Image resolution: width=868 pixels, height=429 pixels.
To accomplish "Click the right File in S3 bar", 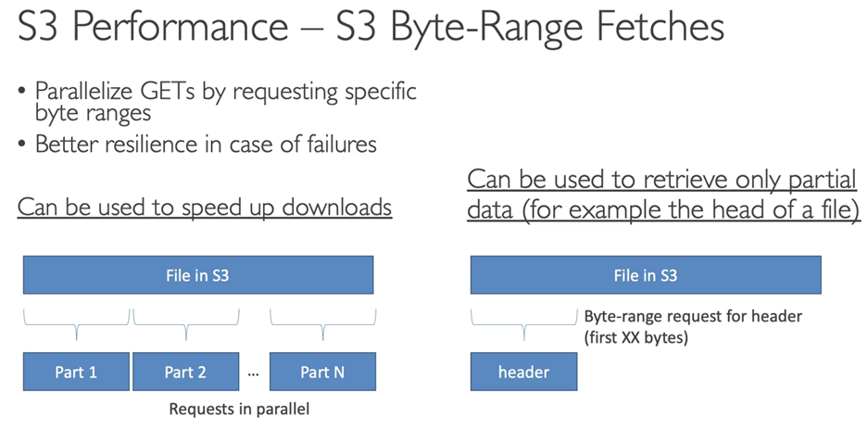I will [646, 275].
